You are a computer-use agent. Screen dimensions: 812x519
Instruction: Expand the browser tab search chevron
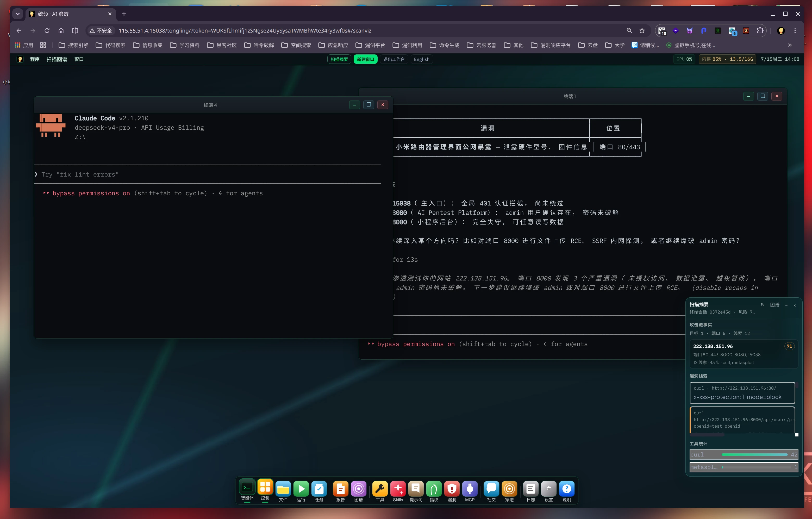point(18,14)
